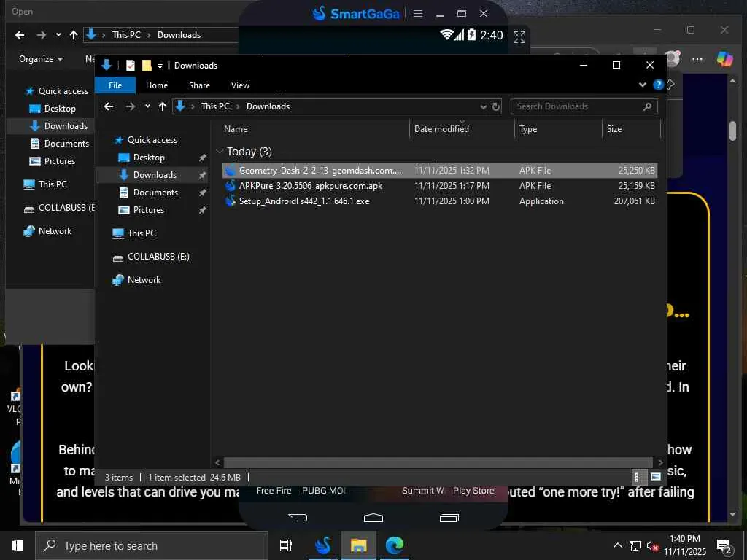
Task: Open the Share ribbon tab
Action: (x=199, y=85)
